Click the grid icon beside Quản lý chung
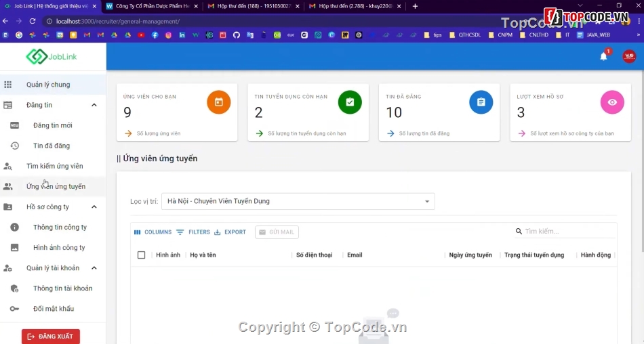This screenshot has height=344, width=644. [x=8, y=85]
